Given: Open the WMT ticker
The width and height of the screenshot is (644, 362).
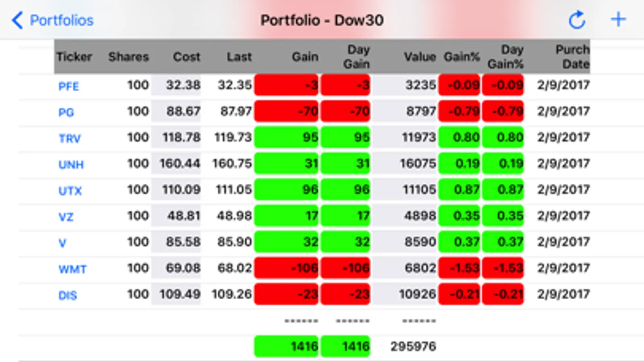Looking at the screenshot, I should (x=72, y=269).
